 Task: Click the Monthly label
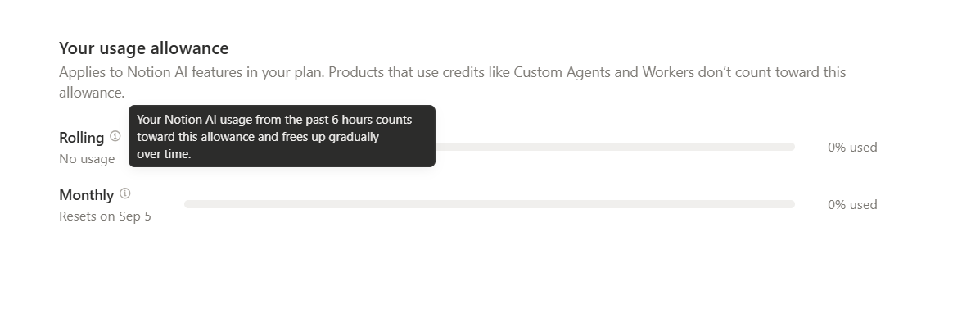coord(86,195)
